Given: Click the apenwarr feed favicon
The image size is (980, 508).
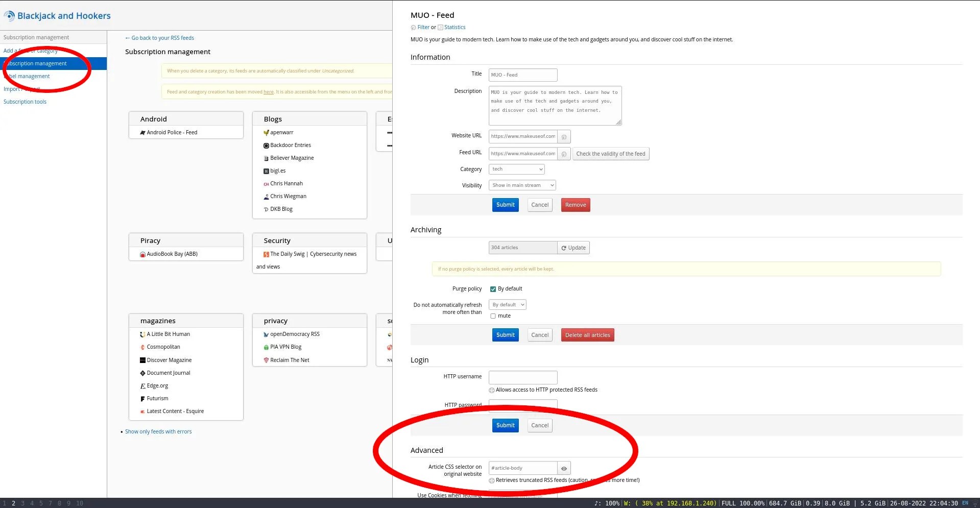Looking at the screenshot, I should point(266,132).
